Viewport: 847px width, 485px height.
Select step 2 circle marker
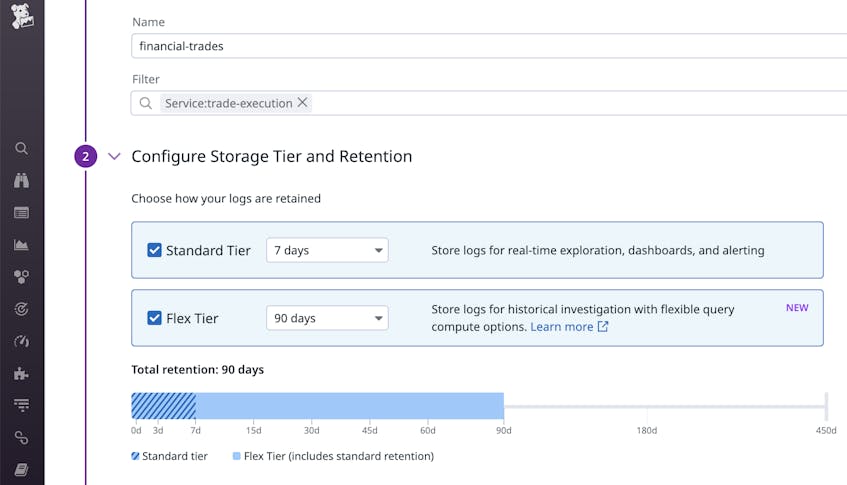coord(85,157)
